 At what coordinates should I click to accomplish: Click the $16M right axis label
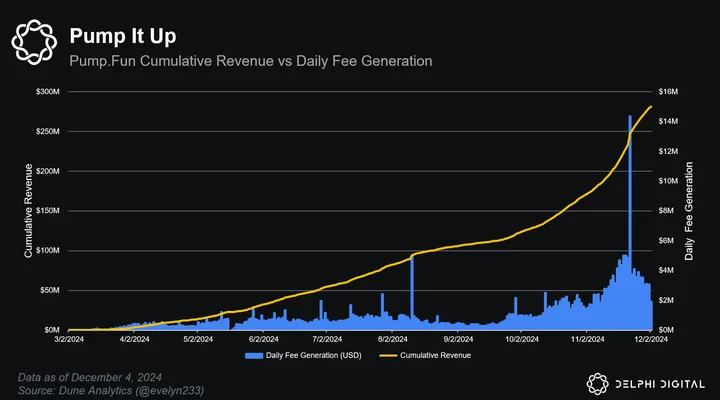668,92
